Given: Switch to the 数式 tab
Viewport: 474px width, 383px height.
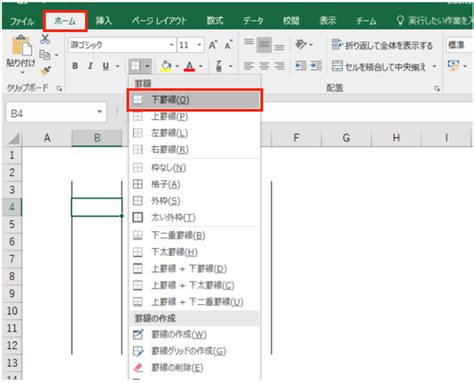Looking at the screenshot, I should tap(215, 21).
